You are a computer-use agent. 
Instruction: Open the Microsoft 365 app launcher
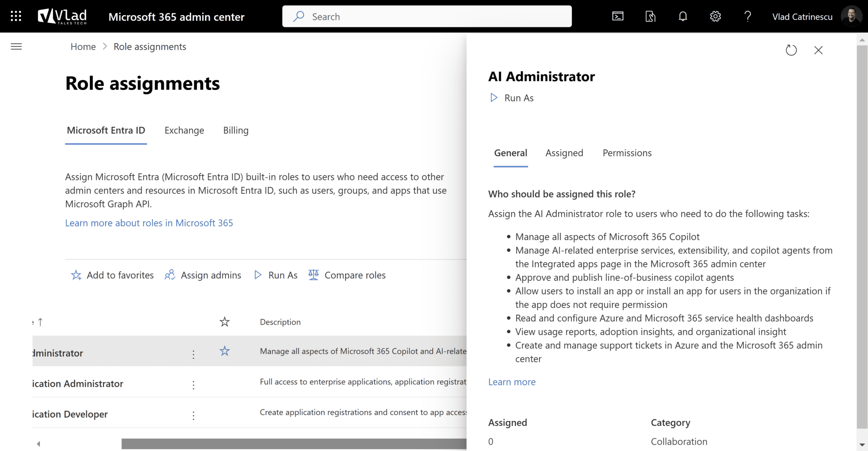[x=15, y=16]
